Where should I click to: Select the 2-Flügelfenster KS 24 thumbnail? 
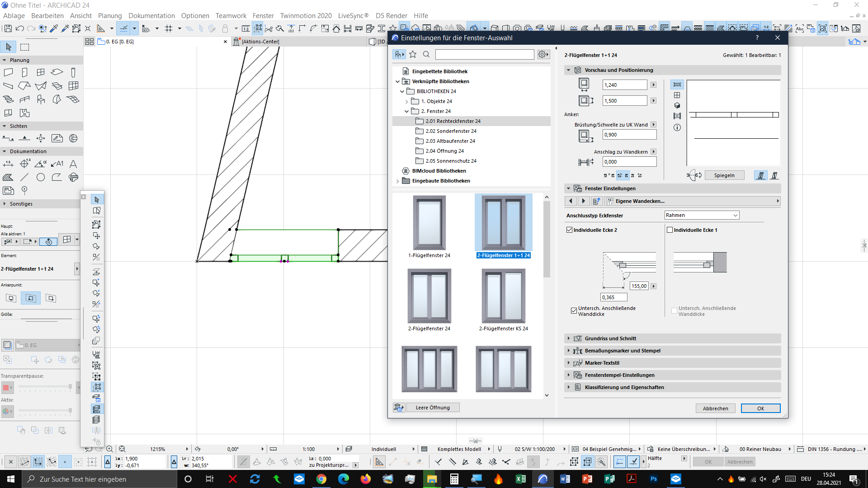pos(503,296)
